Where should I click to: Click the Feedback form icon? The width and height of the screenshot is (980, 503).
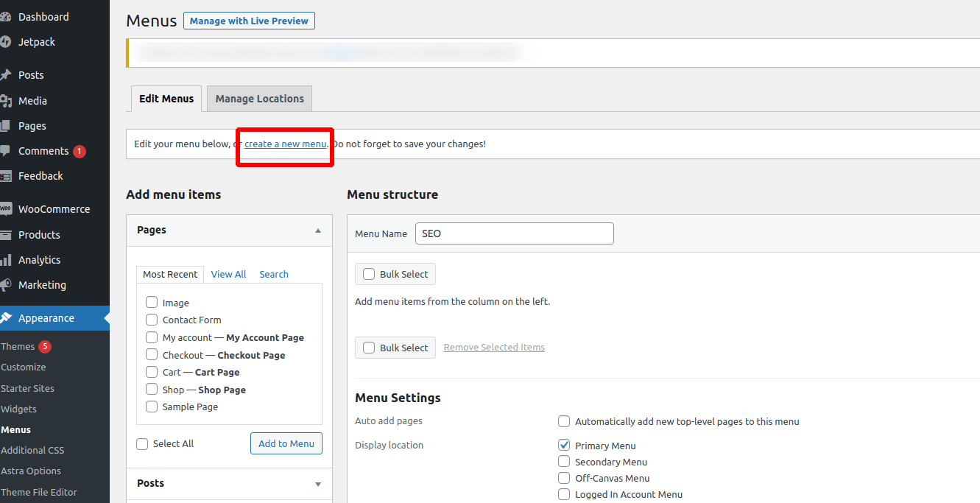point(5,176)
